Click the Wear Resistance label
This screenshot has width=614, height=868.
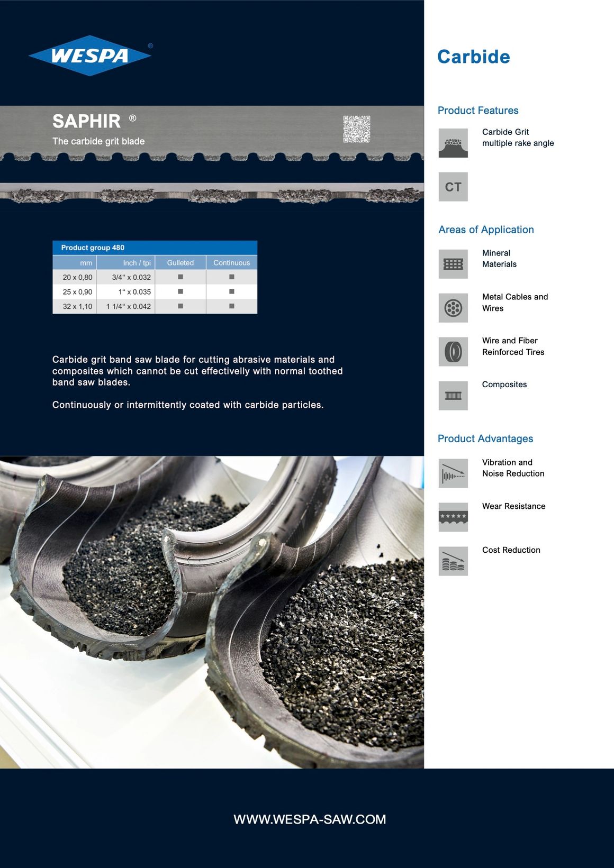pyautogui.click(x=513, y=506)
